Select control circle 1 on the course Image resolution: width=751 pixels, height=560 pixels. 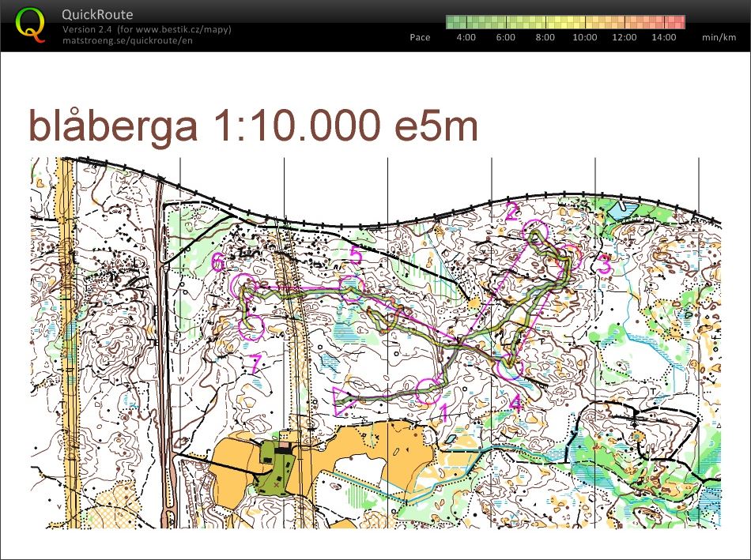click(x=428, y=390)
